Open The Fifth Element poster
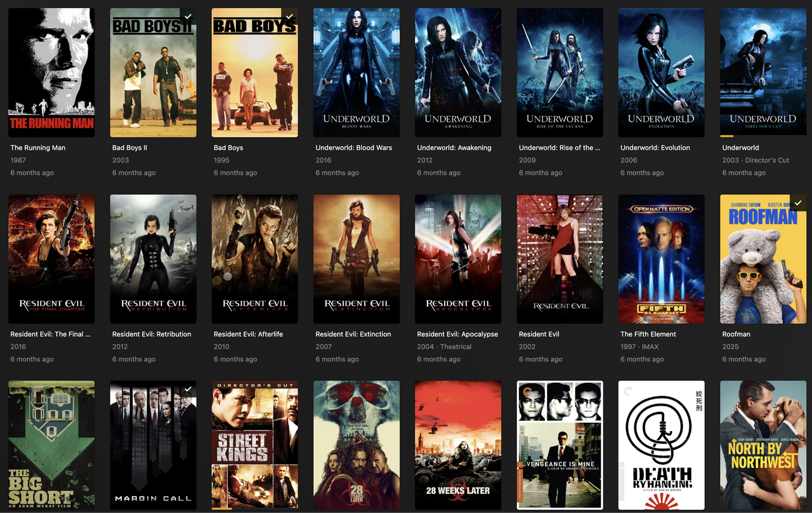Screen dimensions: 812x513 pos(662,259)
